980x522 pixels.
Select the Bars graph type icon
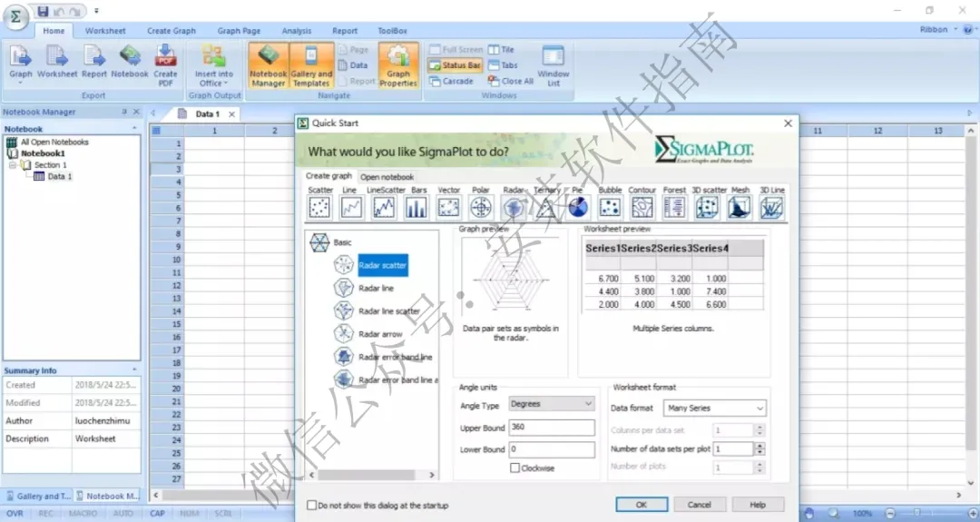(x=416, y=207)
